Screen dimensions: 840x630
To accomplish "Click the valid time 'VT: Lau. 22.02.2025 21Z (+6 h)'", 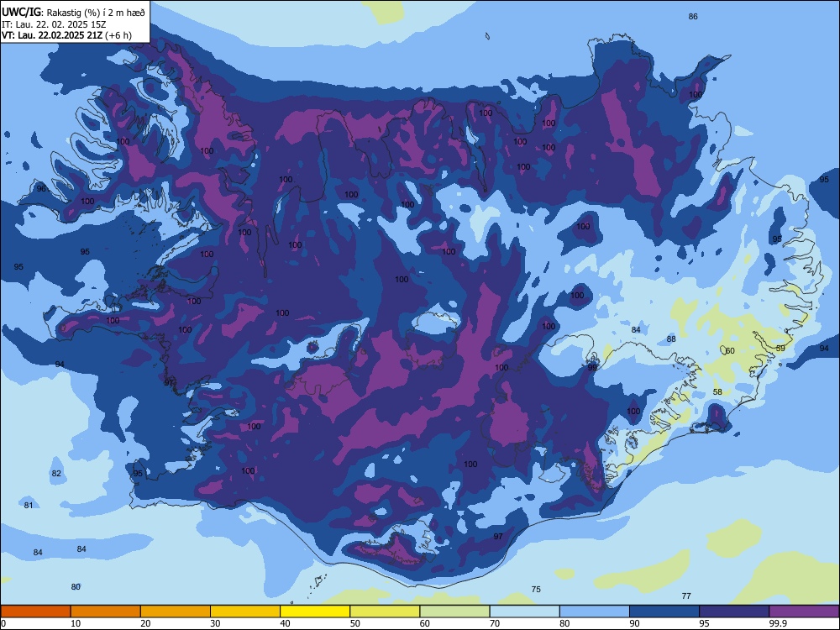I will [66, 35].
